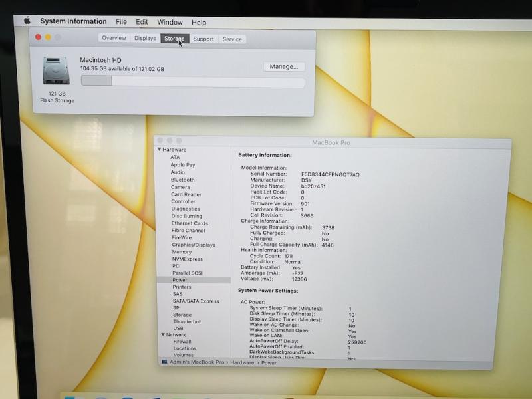Click Admin's MacBook Pro in the path bar
The height and width of the screenshot is (399, 532).
197,362
